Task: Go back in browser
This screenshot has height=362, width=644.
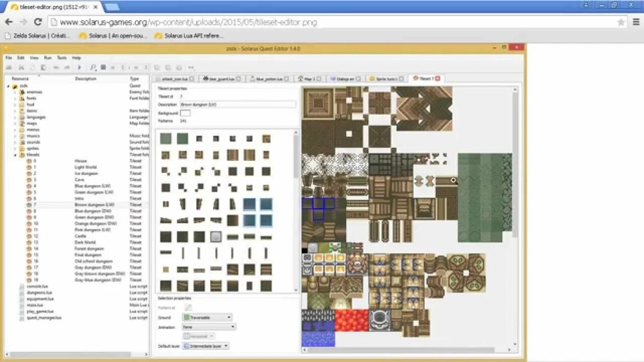Action: (x=9, y=22)
